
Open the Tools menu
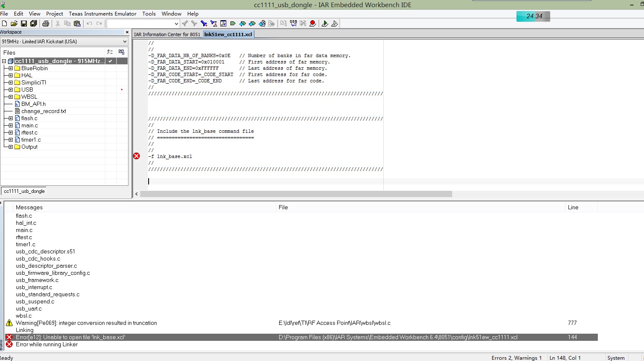[x=149, y=13]
